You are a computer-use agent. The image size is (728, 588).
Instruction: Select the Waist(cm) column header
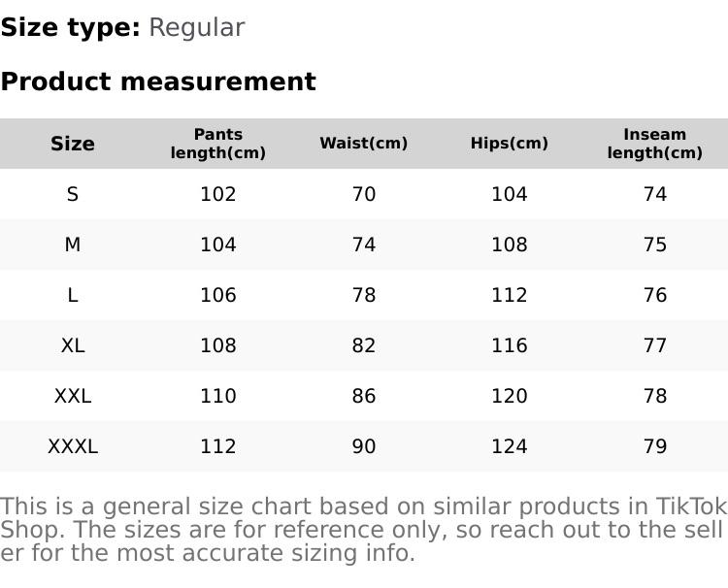tap(364, 144)
